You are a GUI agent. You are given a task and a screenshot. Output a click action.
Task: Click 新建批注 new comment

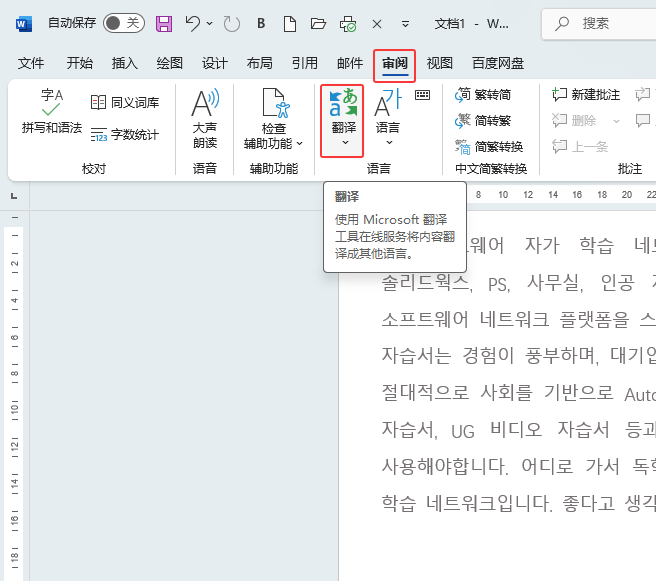click(x=586, y=95)
